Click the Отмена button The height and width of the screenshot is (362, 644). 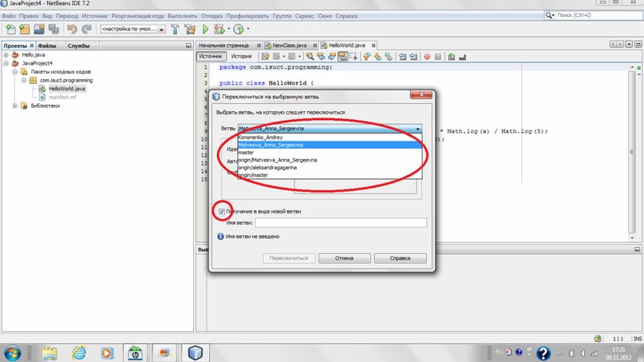click(344, 258)
